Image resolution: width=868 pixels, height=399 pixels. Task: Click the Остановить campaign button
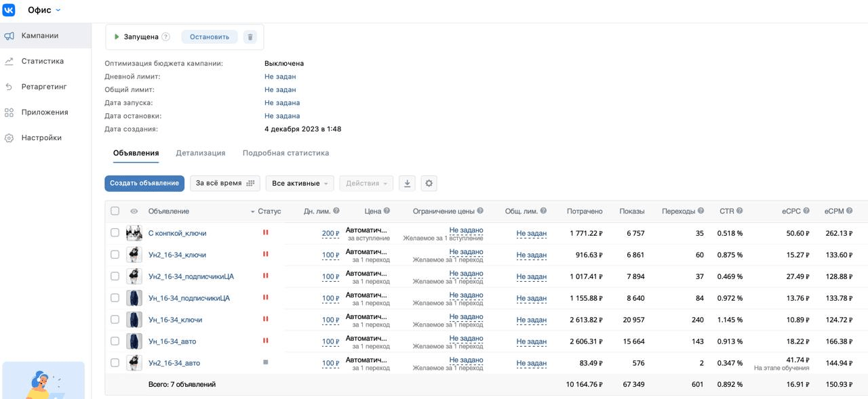(x=210, y=37)
